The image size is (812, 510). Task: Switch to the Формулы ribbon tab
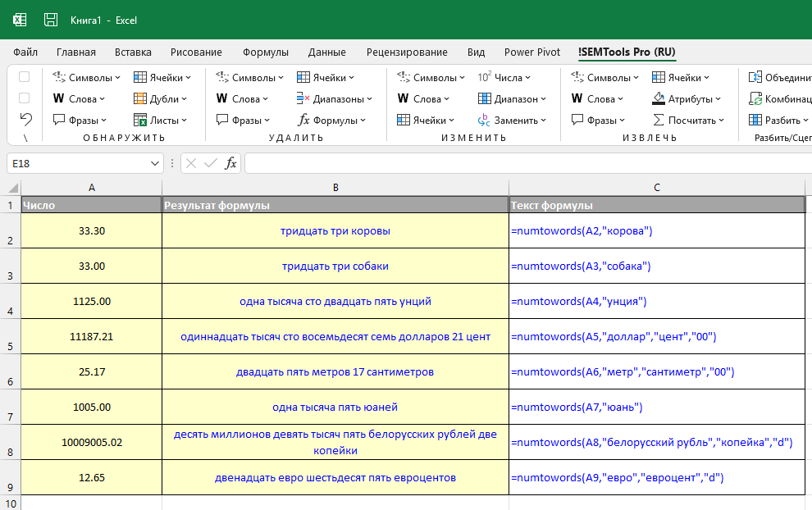click(266, 52)
